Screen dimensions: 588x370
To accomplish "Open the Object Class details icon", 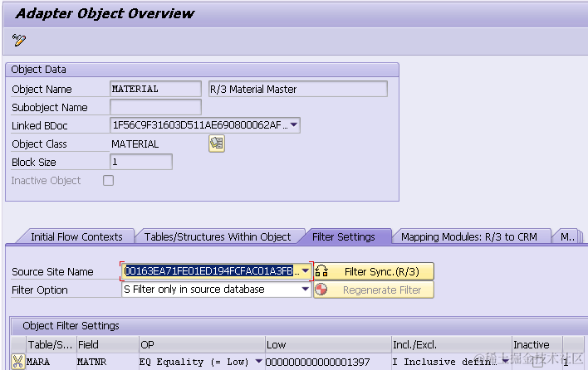I will click(x=217, y=144).
